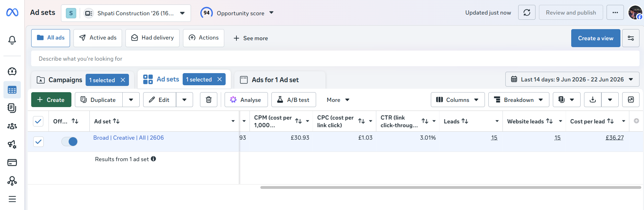The image size is (644, 210).
Task: Open account overview gauge icon
Action: 12,71
